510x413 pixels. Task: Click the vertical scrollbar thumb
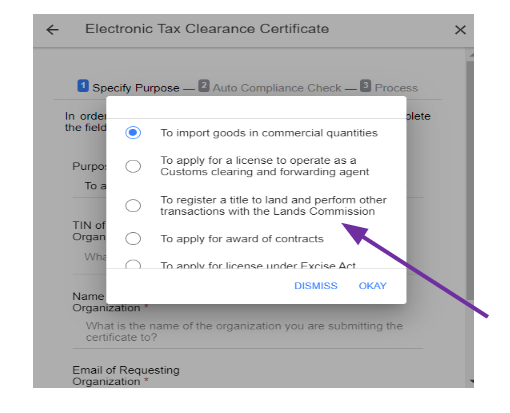coord(470,180)
